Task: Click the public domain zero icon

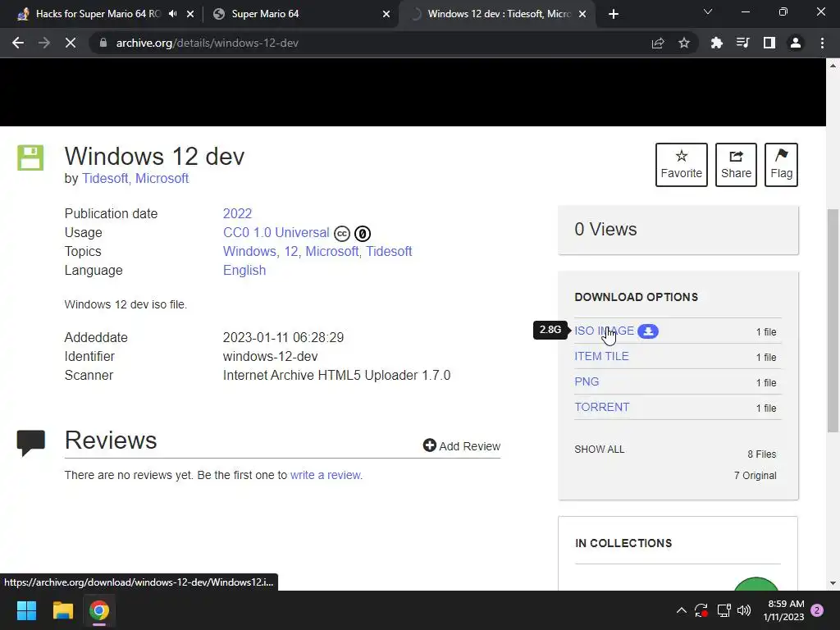Action: click(363, 234)
